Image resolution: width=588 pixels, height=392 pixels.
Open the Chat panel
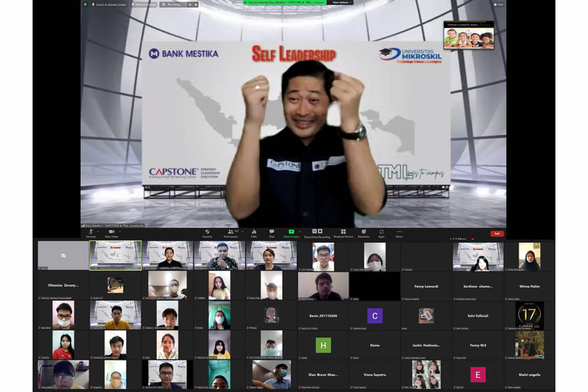click(x=272, y=234)
